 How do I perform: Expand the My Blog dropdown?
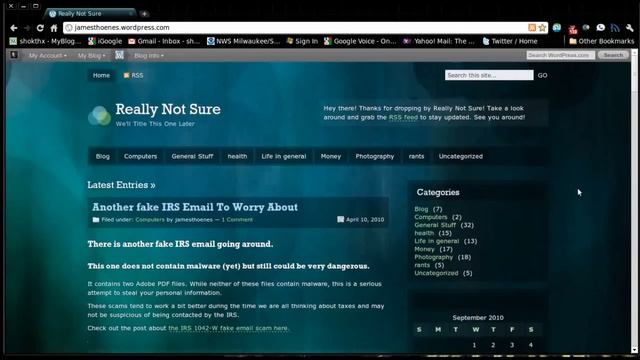pyautogui.click(x=91, y=55)
